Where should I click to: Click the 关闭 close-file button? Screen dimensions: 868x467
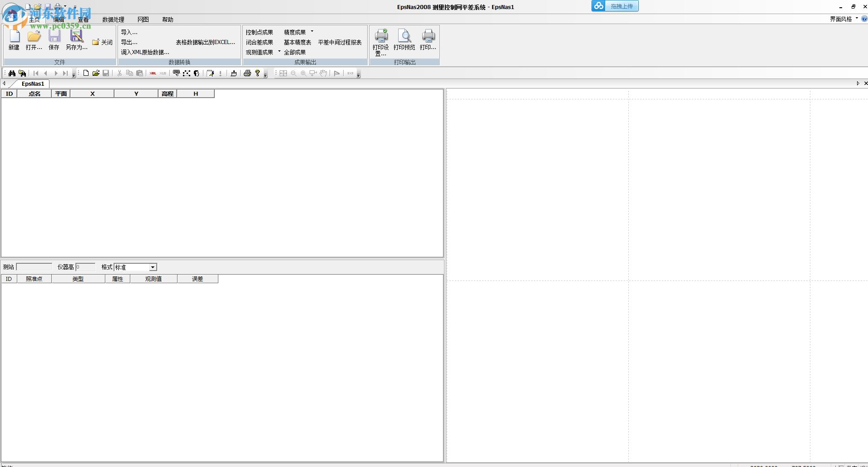(x=103, y=42)
